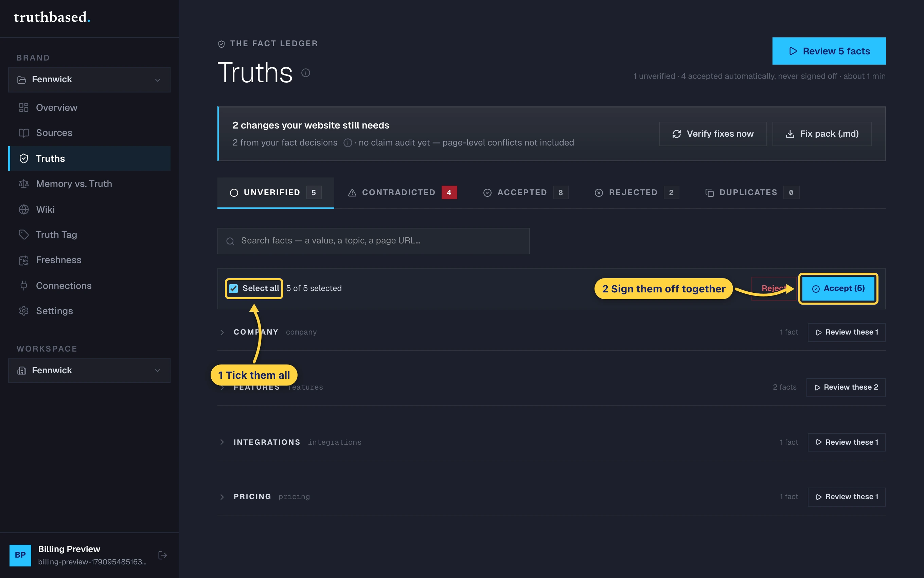Expand the Pricing fact group
The image size is (924, 578).
tap(222, 497)
